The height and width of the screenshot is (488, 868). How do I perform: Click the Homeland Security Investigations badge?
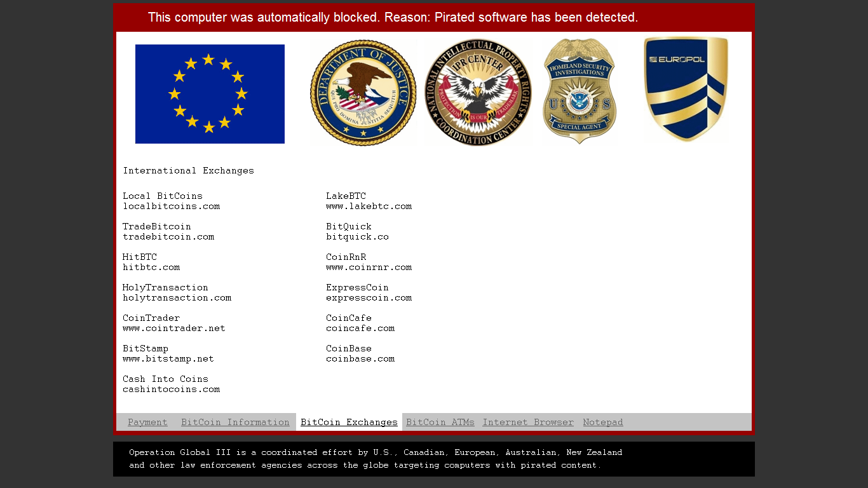coord(579,91)
